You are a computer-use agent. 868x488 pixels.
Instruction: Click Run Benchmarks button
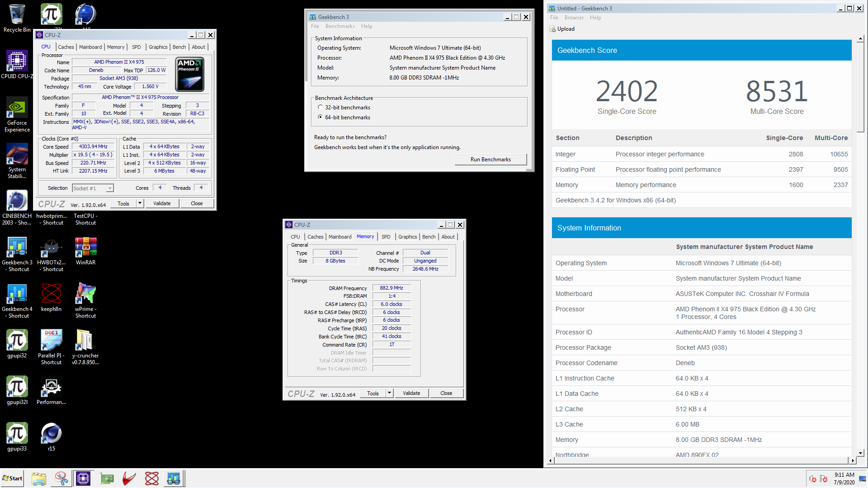coord(491,160)
